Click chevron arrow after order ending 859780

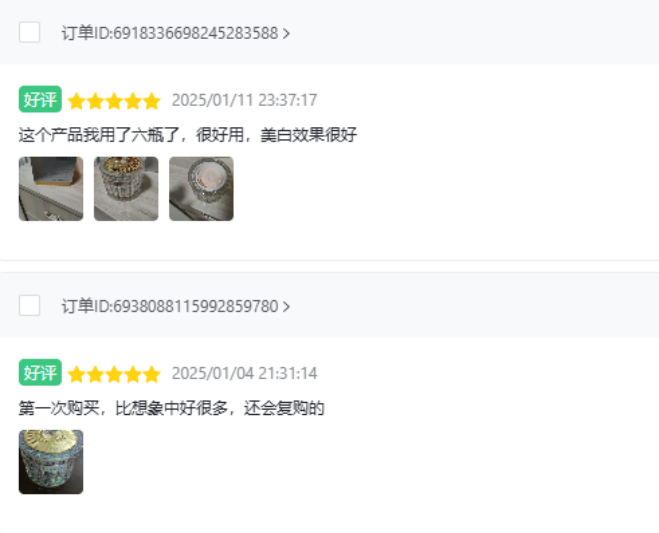pos(286,306)
